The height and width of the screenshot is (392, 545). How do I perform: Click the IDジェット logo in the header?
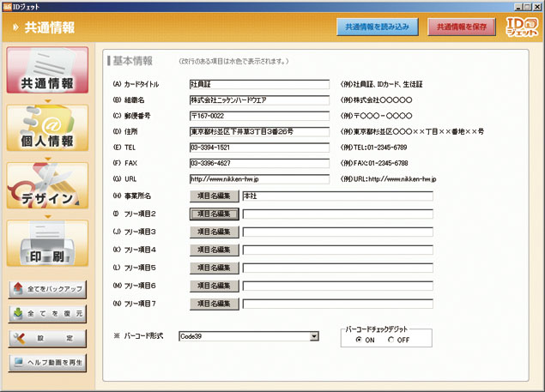[522, 27]
